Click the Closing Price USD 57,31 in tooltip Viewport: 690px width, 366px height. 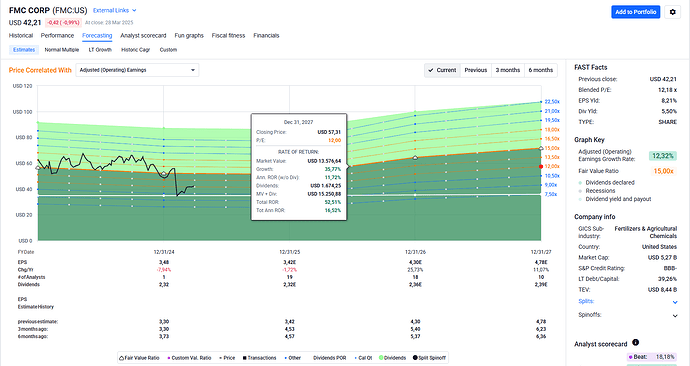329,132
